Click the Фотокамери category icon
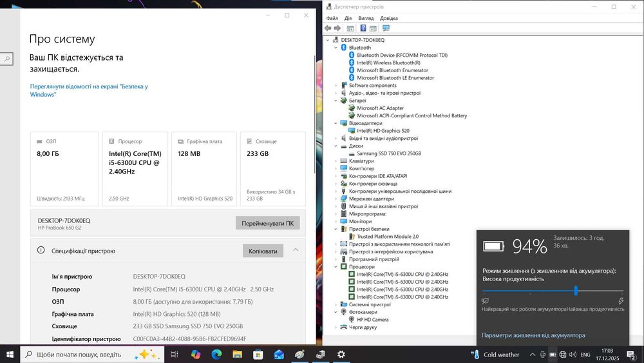Image resolution: width=644 pixels, height=363 pixels. (344, 312)
